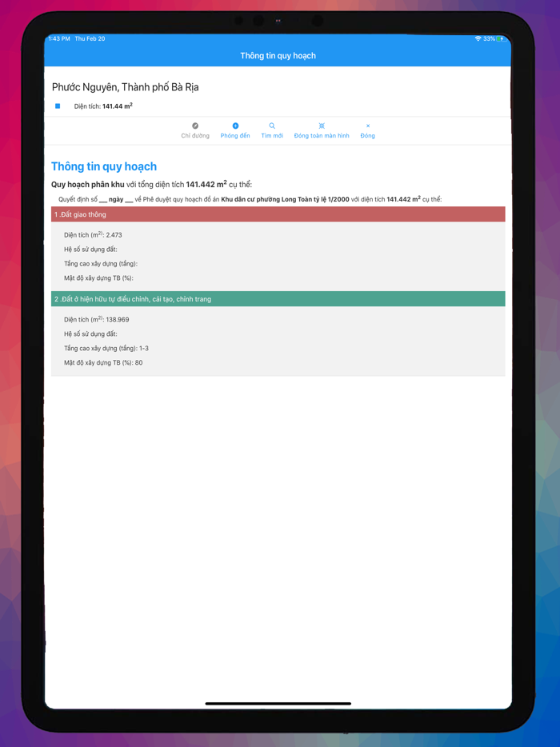Click the Phước Nguyên, Thành phố Bà Rịa title
The height and width of the screenshot is (747, 560).
click(x=126, y=87)
